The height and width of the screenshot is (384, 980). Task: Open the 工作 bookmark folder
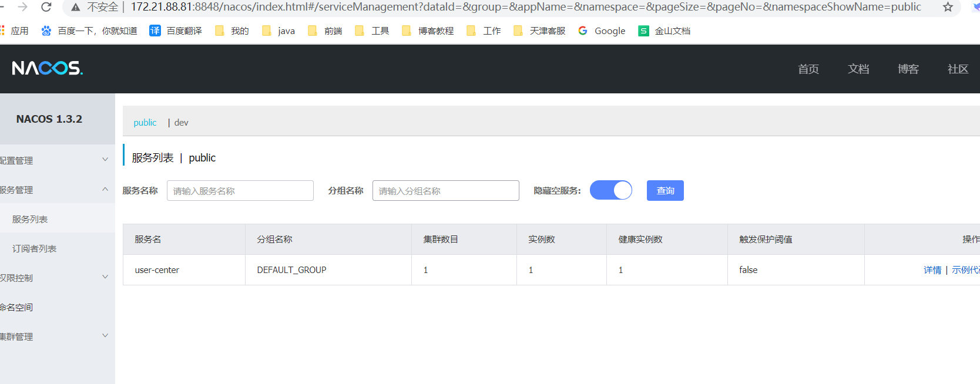484,31
